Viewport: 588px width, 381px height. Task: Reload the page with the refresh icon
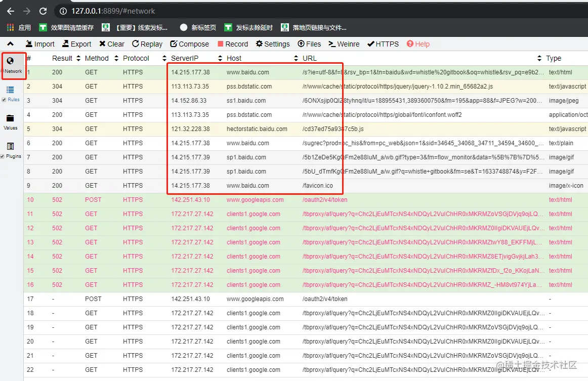pyautogui.click(x=43, y=11)
